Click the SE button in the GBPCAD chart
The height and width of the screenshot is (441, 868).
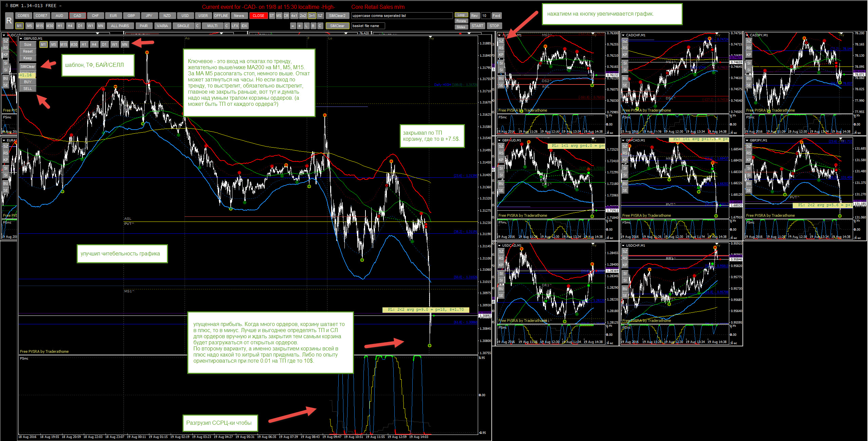625,190
